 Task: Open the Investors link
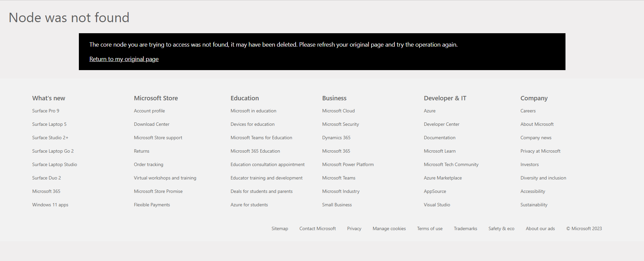pos(530,164)
